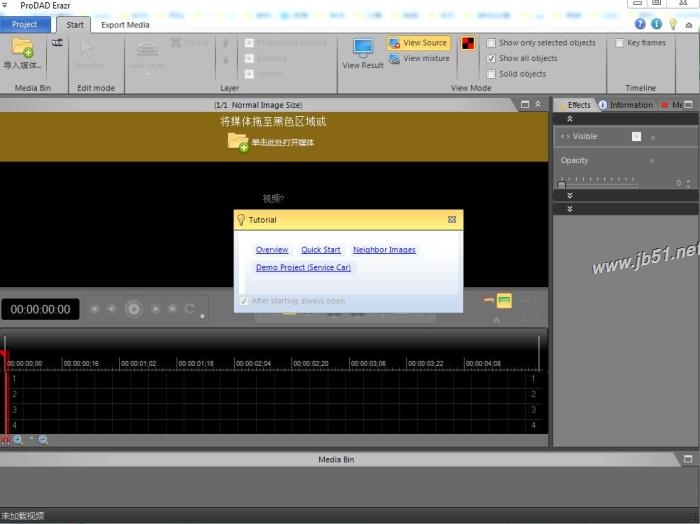
Task: Click the 00:00:00:00 timecode field
Action: tap(40, 309)
